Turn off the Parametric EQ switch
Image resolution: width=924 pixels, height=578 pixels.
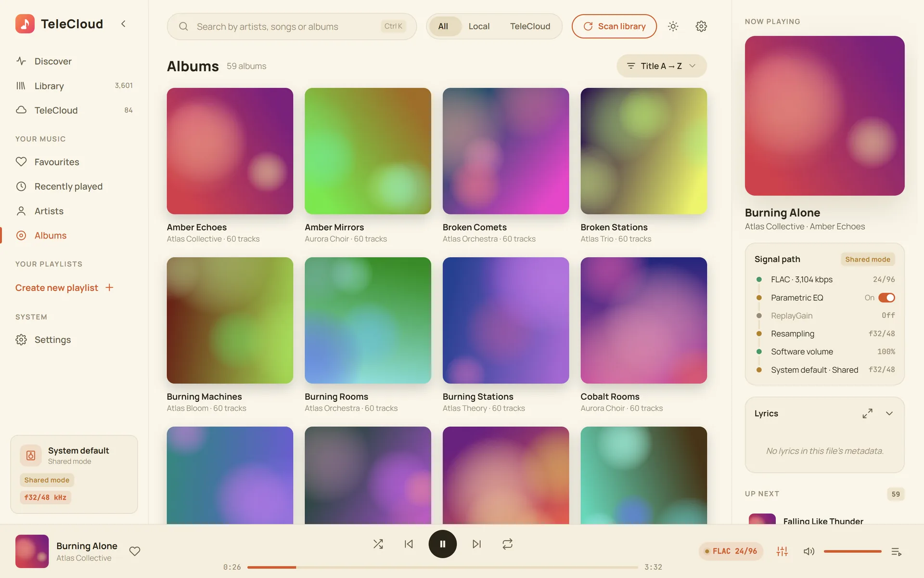point(886,298)
